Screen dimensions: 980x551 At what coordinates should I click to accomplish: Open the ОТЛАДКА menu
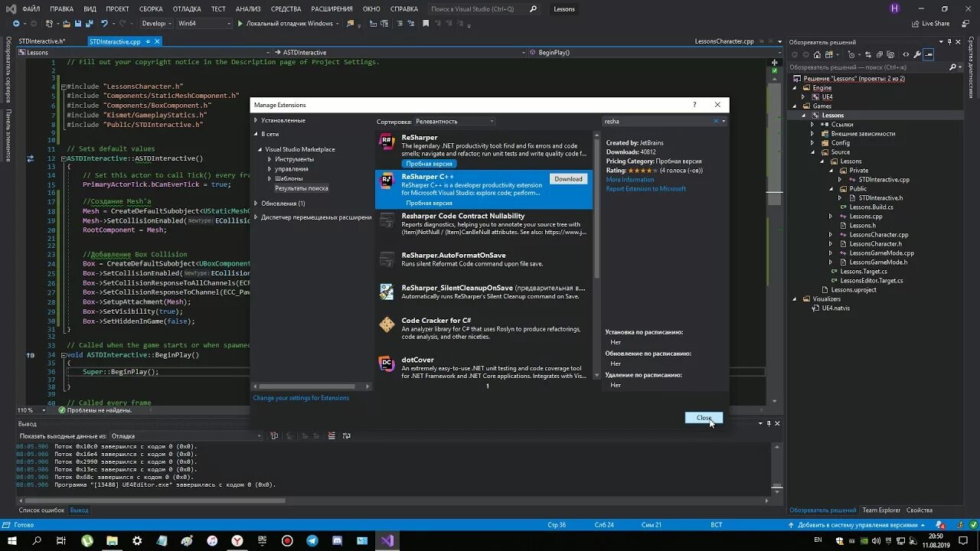click(x=188, y=9)
